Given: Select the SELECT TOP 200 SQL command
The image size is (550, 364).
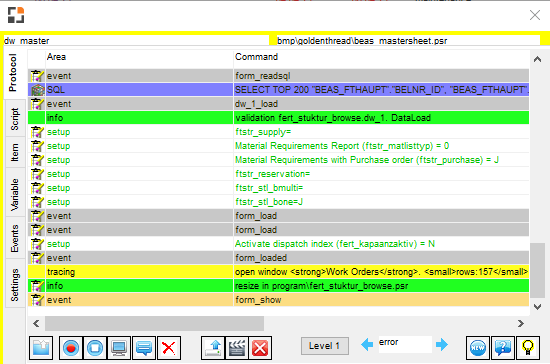Looking at the screenshot, I should 382,90.
